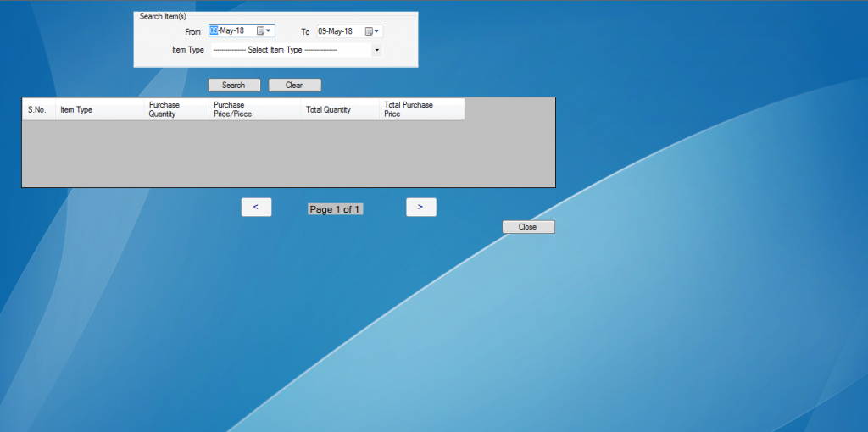Click the From date field showing 09-May-18
Viewport: 868px width, 432px height.
[242, 31]
